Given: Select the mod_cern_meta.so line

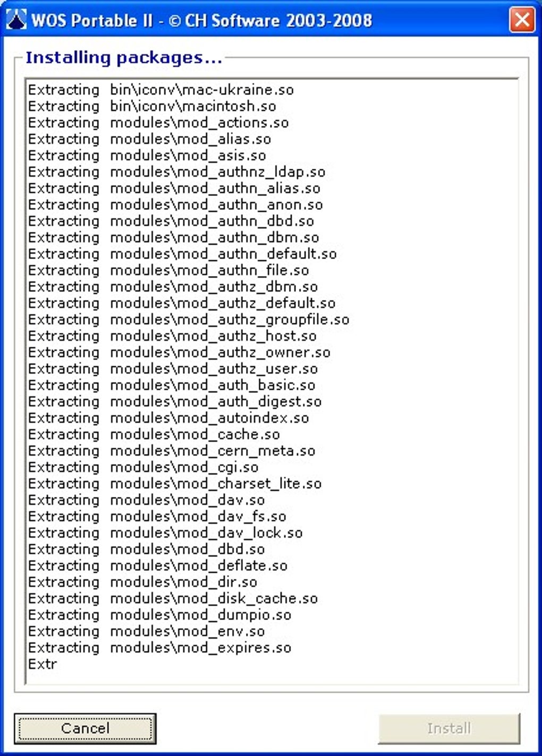Looking at the screenshot, I should coord(172,451).
